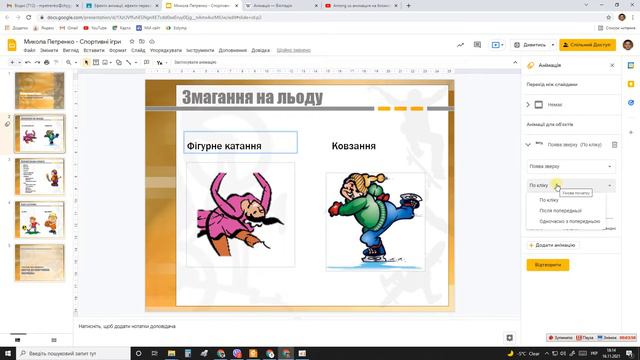Viewport: 640px width, 360px height.
Task: Open the Слайд menu
Action: (138, 51)
